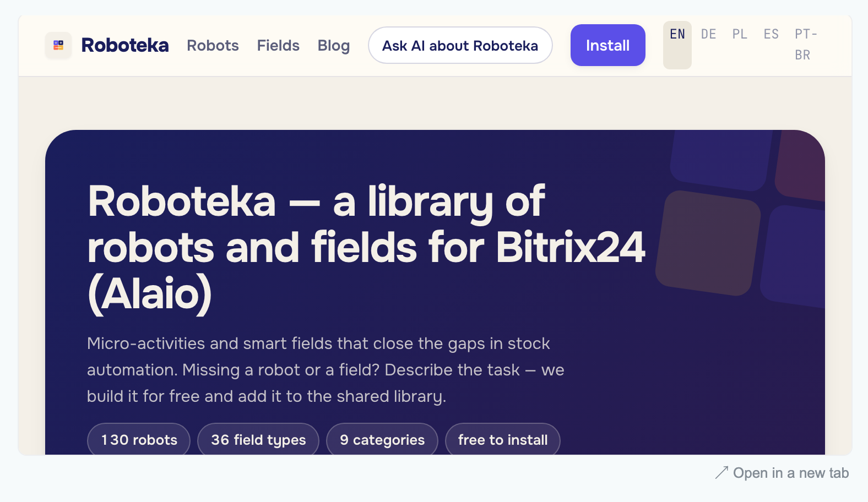Click the 9 categories pill
The image size is (868, 502).
382,440
